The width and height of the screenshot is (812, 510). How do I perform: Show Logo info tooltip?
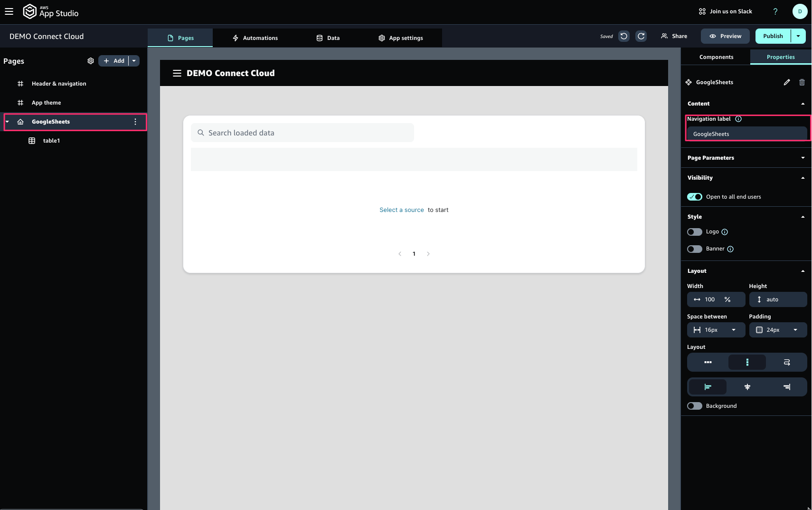click(x=725, y=232)
